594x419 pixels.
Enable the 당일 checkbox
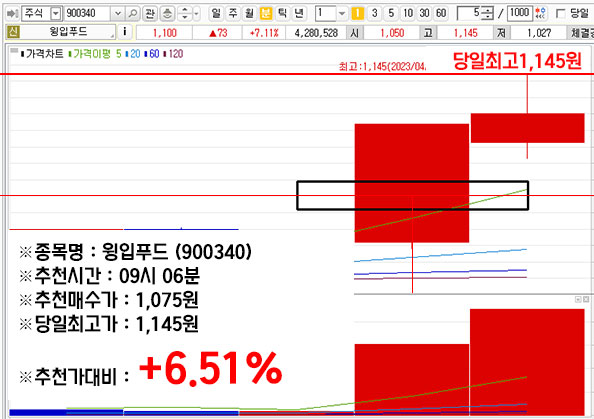pos(560,14)
